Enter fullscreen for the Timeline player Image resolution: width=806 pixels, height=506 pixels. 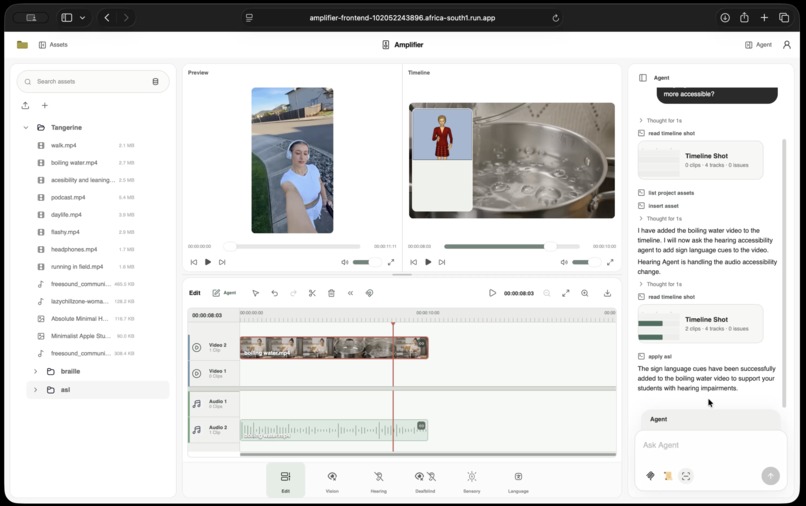point(610,262)
